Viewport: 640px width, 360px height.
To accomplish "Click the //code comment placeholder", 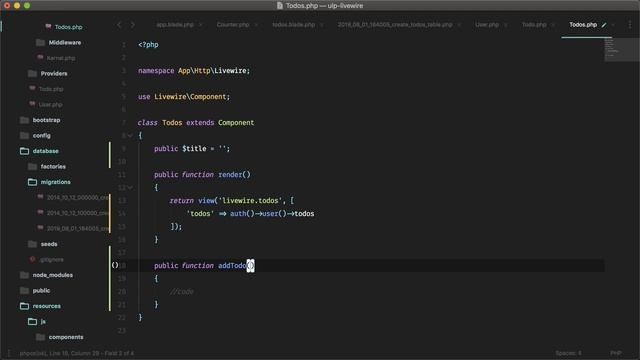I will (182, 291).
